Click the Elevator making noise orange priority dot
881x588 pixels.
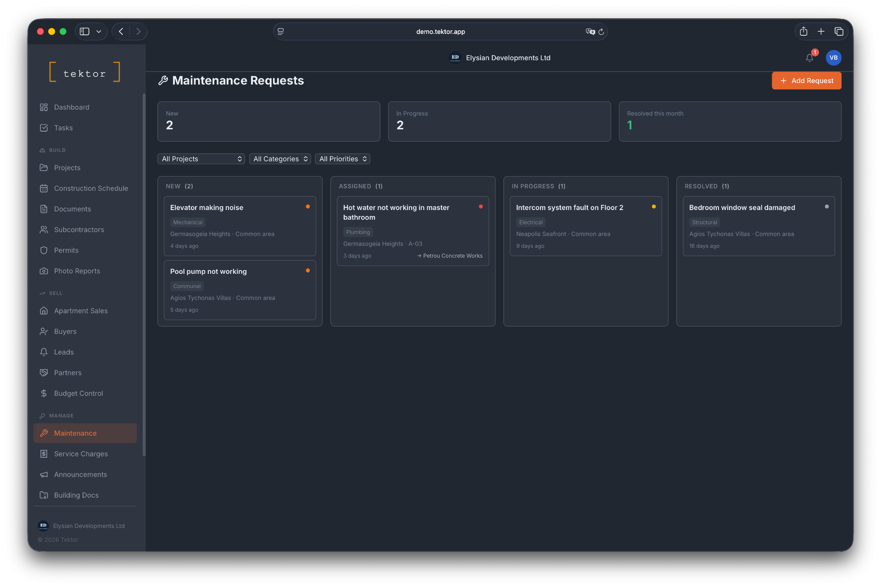pyautogui.click(x=308, y=206)
